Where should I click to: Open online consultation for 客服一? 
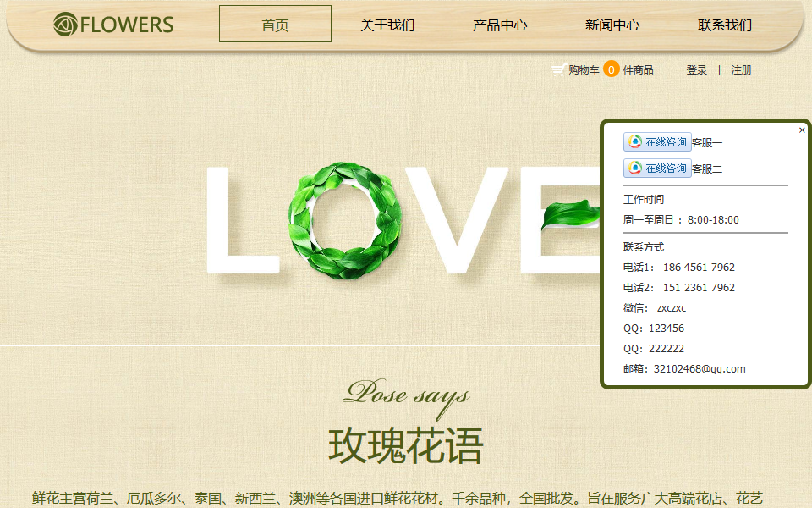pyautogui.click(x=657, y=142)
